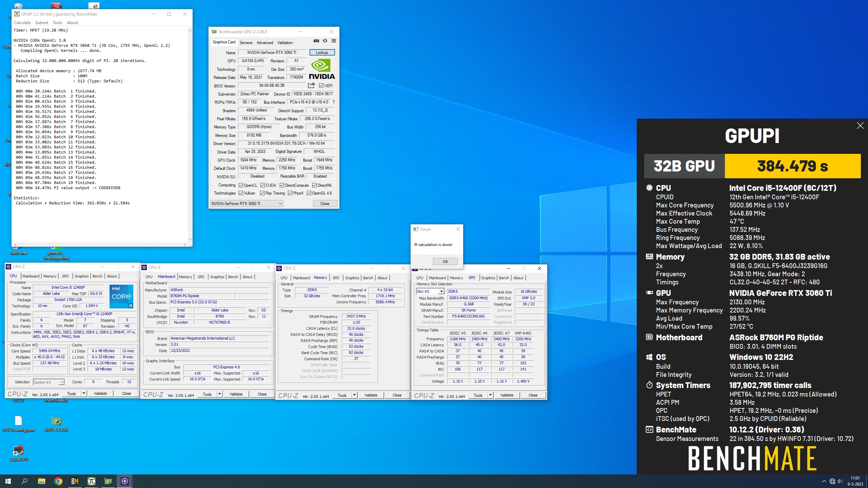Toggle the DirectML checkbox

315,185
